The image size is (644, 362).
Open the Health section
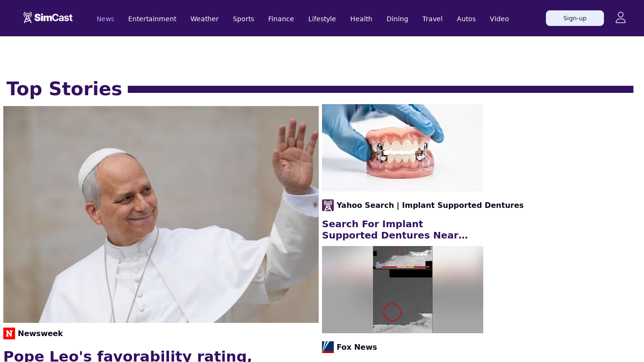pyautogui.click(x=361, y=19)
